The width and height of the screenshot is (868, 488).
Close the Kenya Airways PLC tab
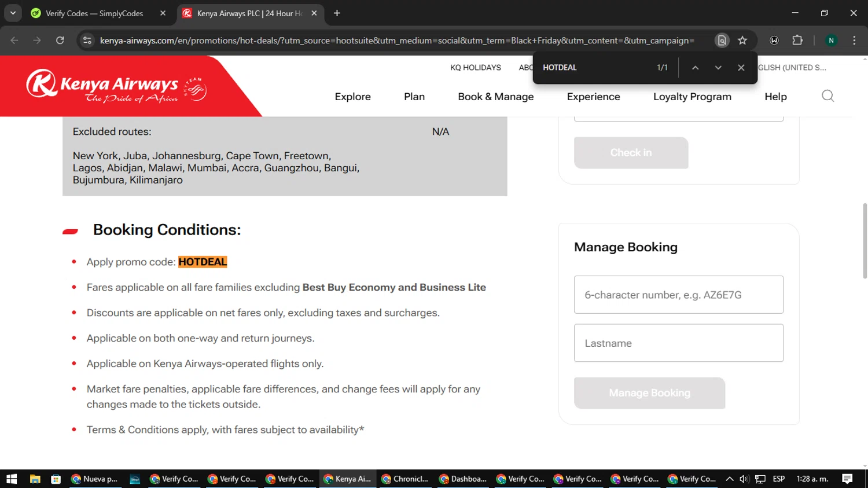pyautogui.click(x=314, y=13)
